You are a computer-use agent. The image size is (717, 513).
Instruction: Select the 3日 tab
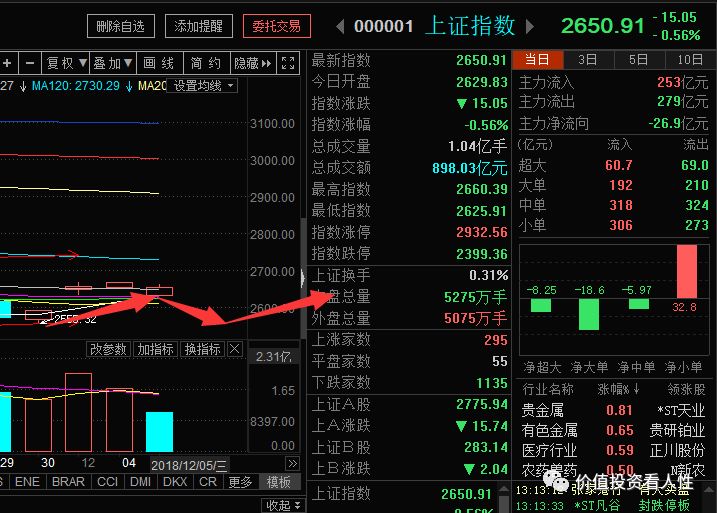point(588,59)
